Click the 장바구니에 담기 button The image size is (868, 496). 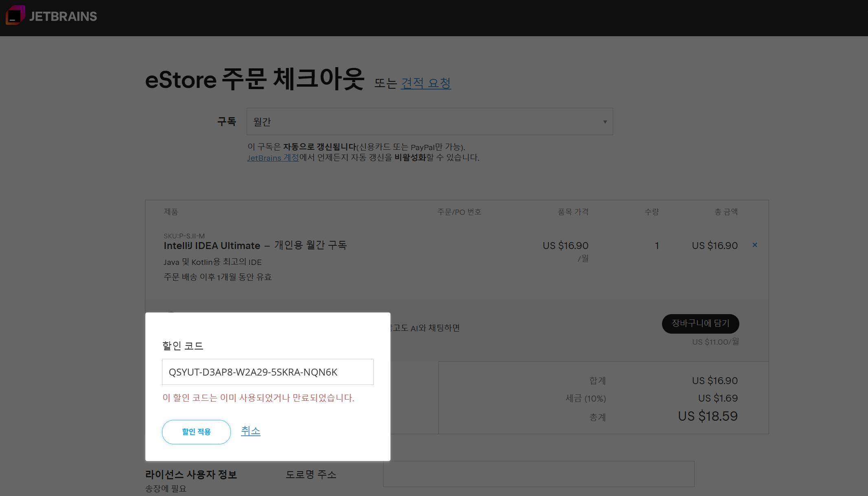tap(700, 323)
